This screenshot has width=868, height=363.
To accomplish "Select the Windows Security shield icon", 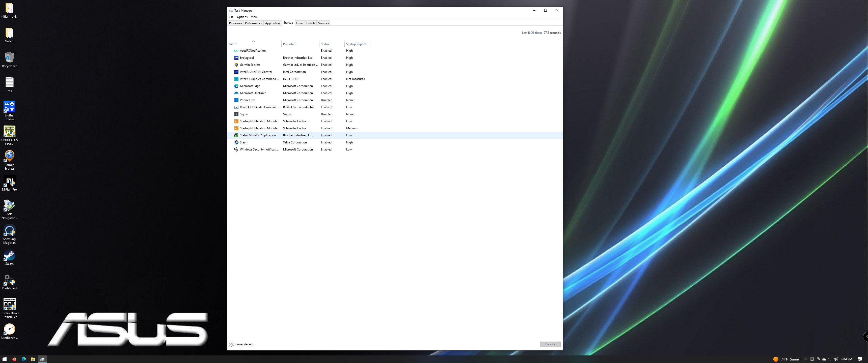I will pos(236,149).
